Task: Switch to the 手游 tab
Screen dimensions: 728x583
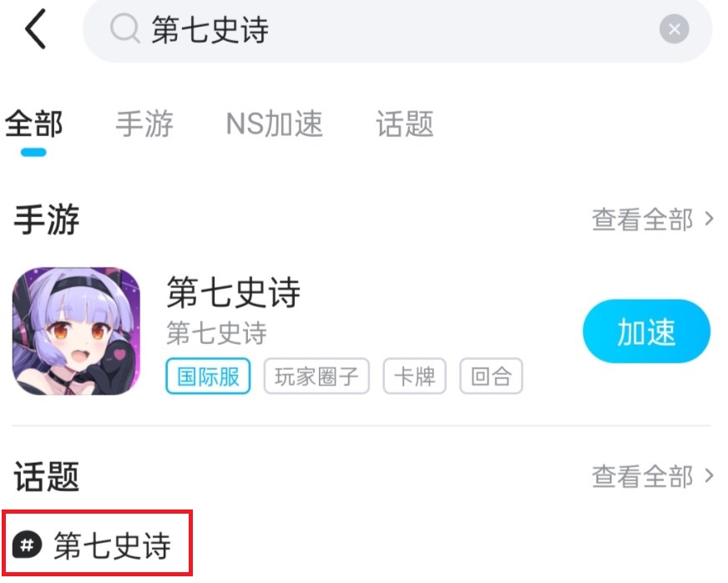Action: click(x=144, y=124)
